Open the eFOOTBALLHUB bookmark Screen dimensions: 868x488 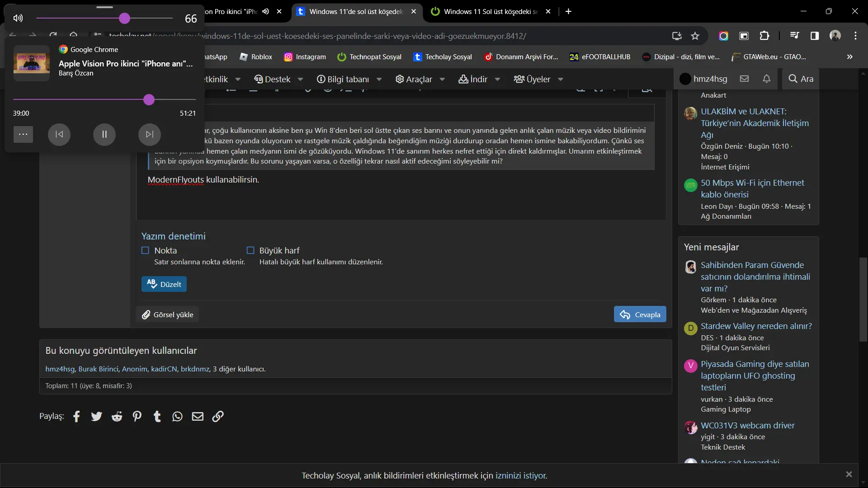pos(600,57)
